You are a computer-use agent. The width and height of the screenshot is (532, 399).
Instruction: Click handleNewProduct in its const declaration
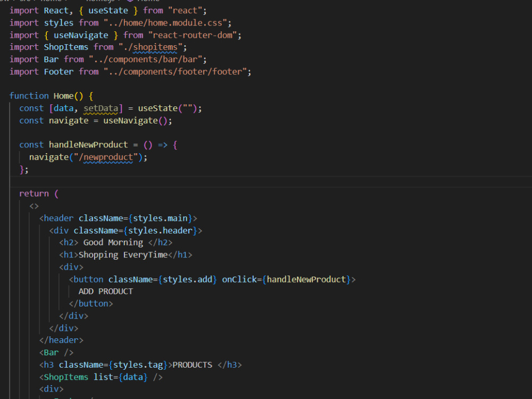[88, 145]
